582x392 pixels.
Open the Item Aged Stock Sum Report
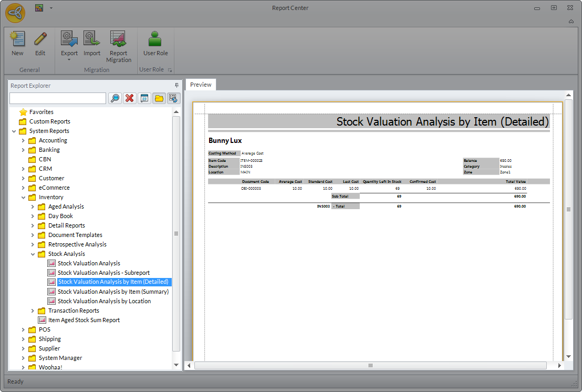[x=84, y=320]
